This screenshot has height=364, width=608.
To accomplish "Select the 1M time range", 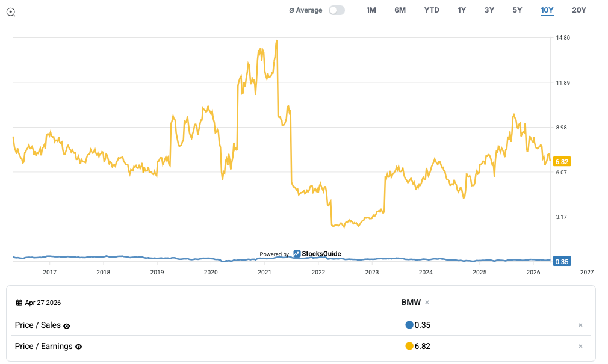I will pyautogui.click(x=371, y=10).
